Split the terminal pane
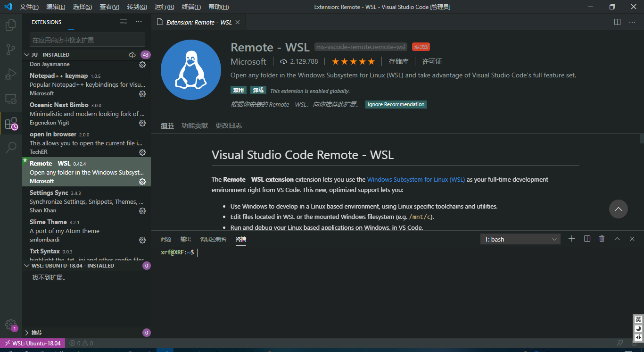Screen dimensions: 644x352 (x=587, y=239)
